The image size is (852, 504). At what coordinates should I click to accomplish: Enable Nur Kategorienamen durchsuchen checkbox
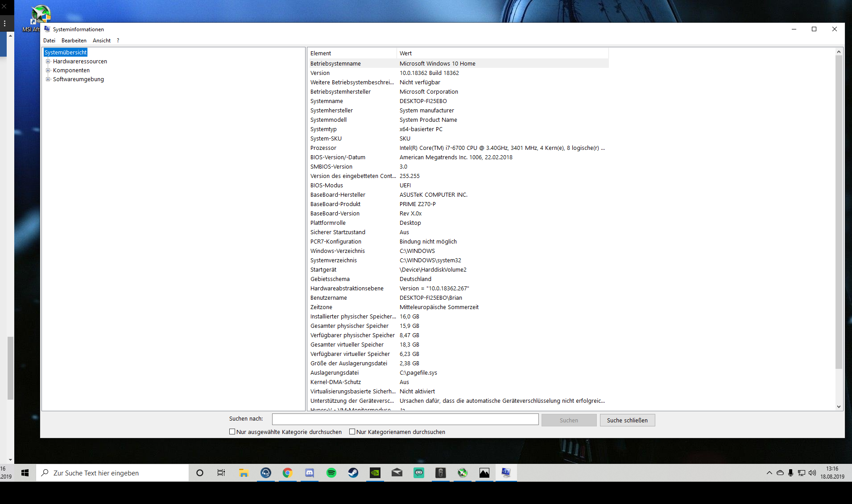(352, 432)
